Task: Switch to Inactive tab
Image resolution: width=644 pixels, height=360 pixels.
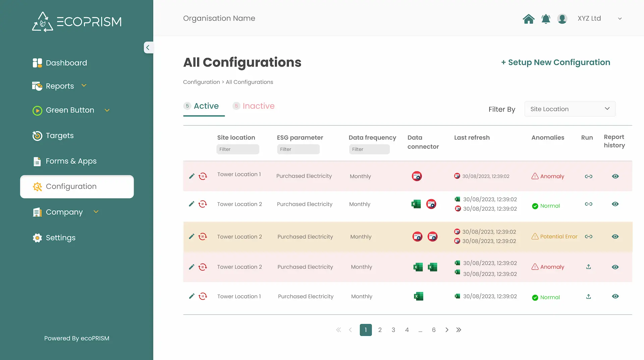Action: [254, 106]
